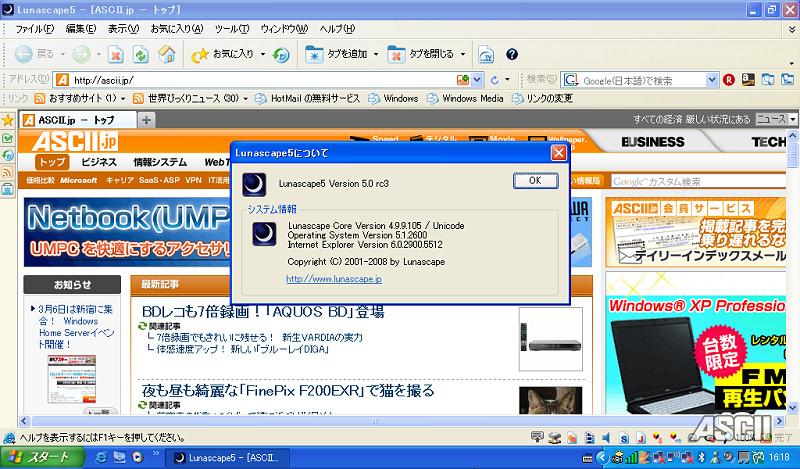Viewport: 800px width, 469px height.
Task: Stop page loading with red X icon
Action: click(x=116, y=54)
